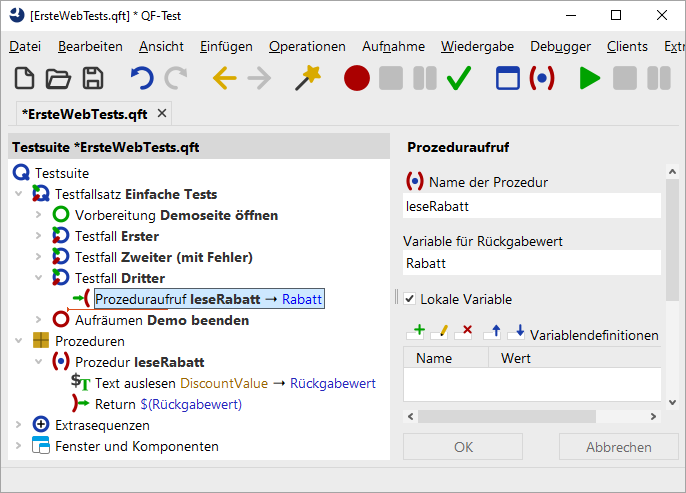
Task: Click the New test suite file icon
Action: [x=24, y=78]
